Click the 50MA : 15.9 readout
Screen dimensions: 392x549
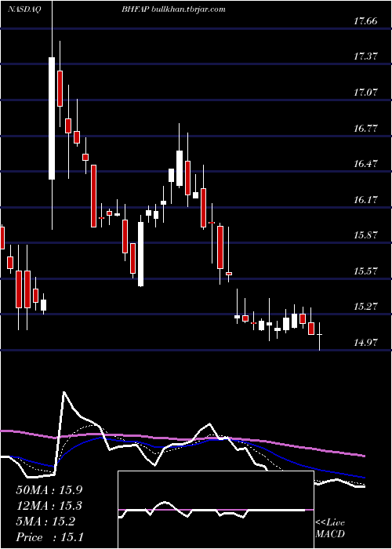coord(49,490)
